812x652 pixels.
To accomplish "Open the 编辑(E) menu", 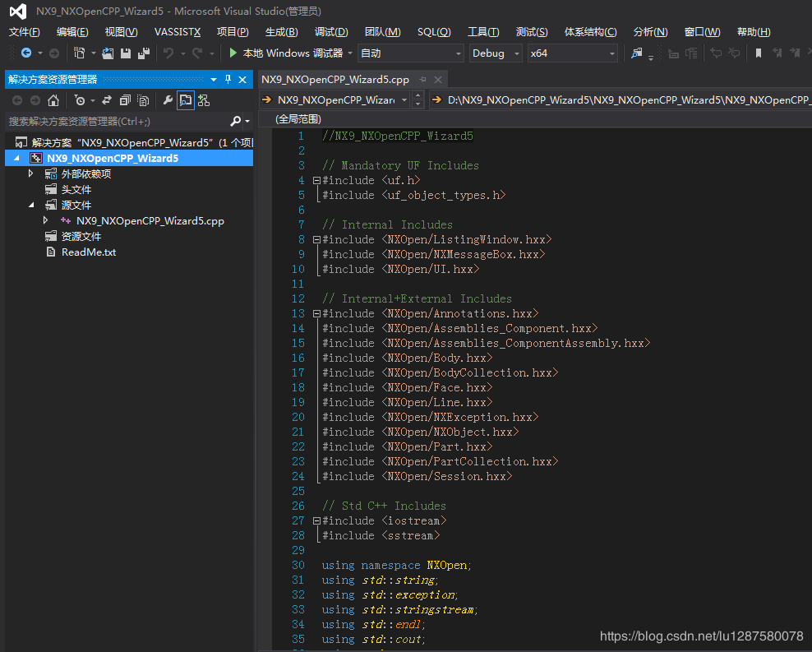I will (x=72, y=32).
